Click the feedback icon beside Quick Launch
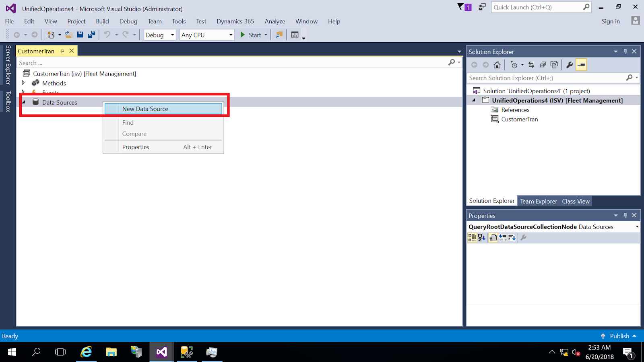644x362 pixels. tap(482, 7)
